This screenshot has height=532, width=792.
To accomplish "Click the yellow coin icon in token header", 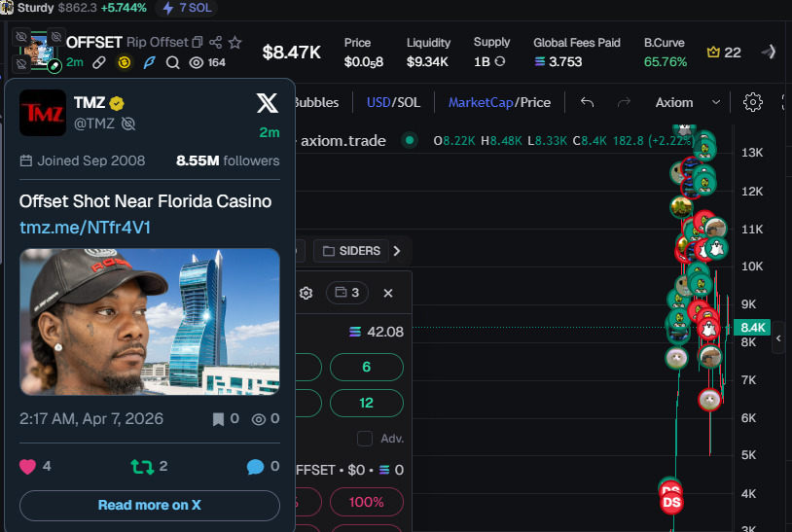I will (125, 62).
